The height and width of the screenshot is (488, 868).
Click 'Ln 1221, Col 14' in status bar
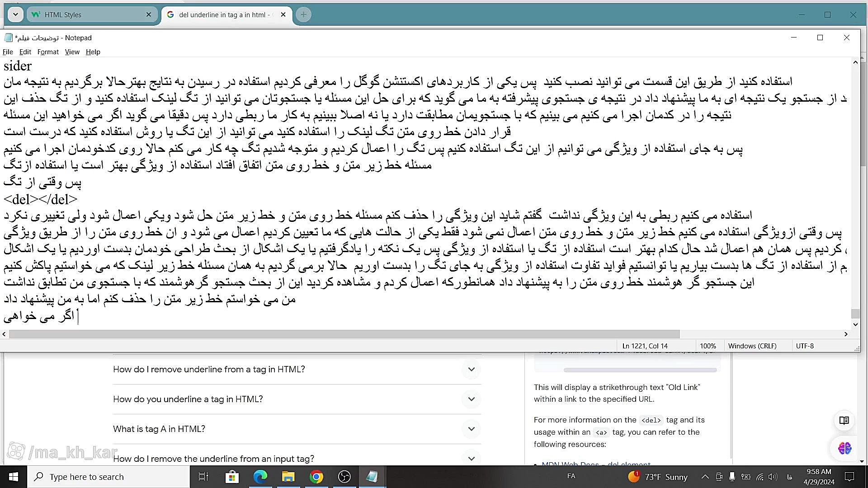click(645, 346)
